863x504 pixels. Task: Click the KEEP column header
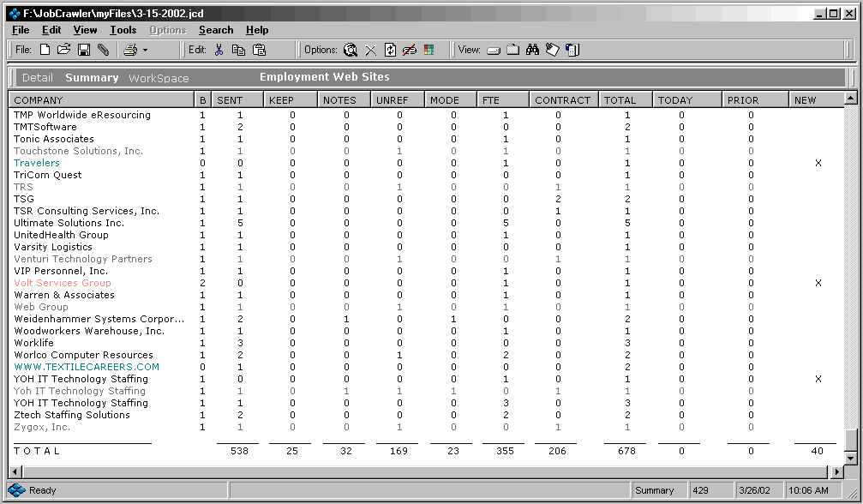click(x=291, y=100)
